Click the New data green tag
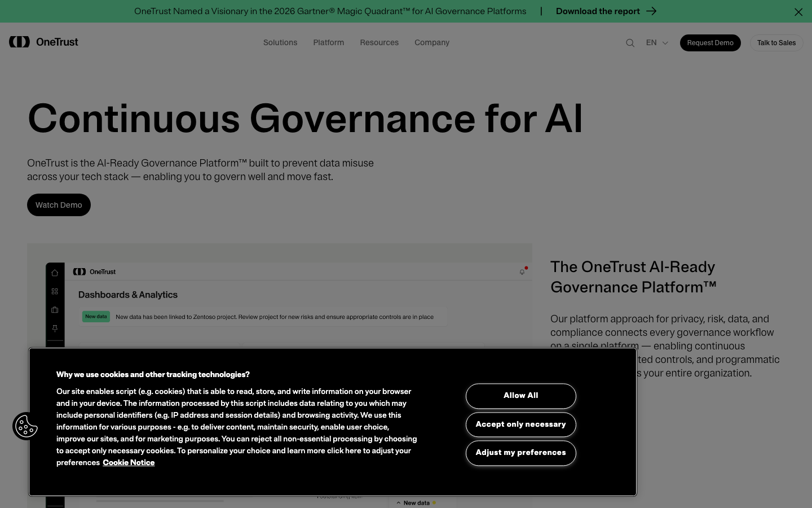 (96, 317)
